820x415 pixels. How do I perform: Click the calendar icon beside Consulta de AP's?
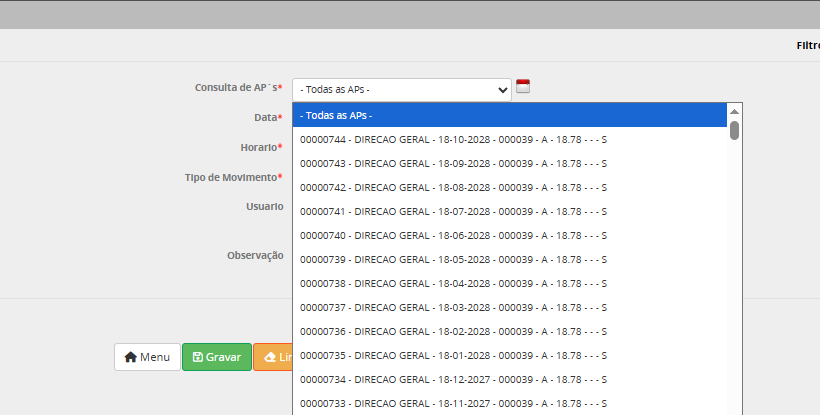coord(523,86)
